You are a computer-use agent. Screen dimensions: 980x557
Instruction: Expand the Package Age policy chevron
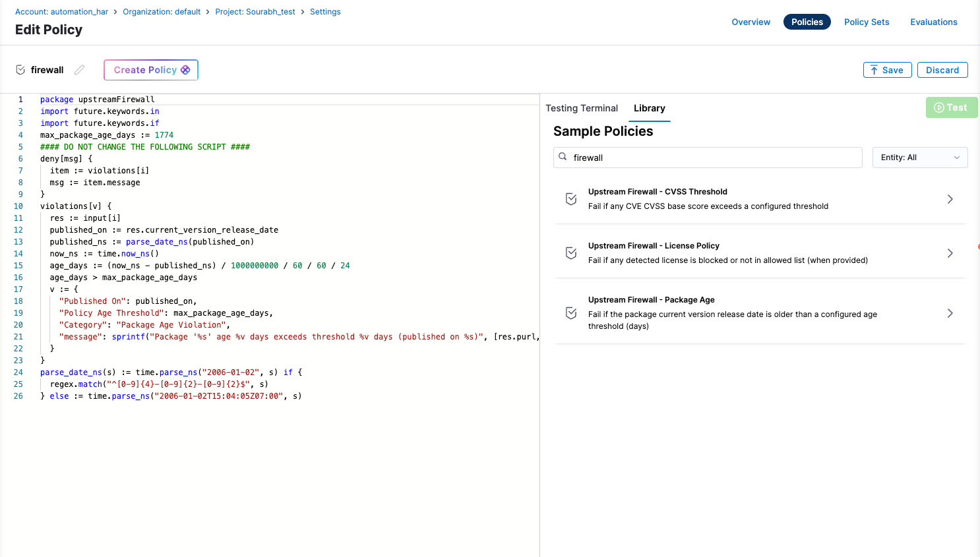pos(950,313)
